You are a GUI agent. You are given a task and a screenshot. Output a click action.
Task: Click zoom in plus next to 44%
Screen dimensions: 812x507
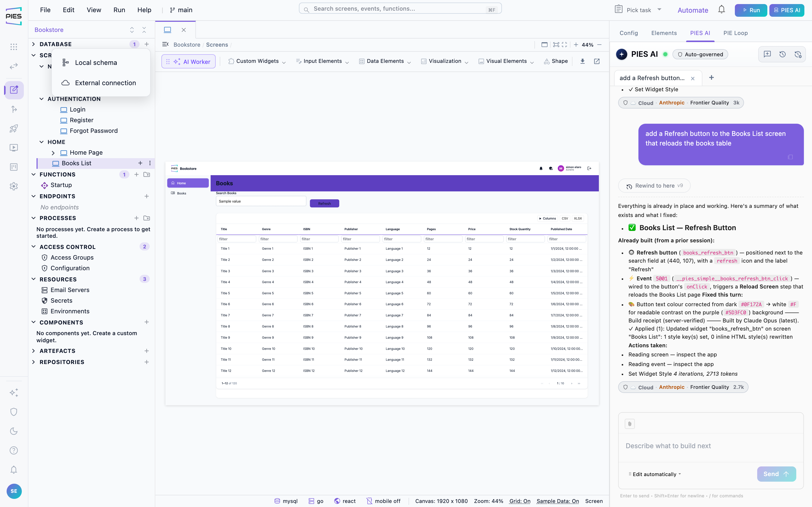pyautogui.click(x=576, y=45)
